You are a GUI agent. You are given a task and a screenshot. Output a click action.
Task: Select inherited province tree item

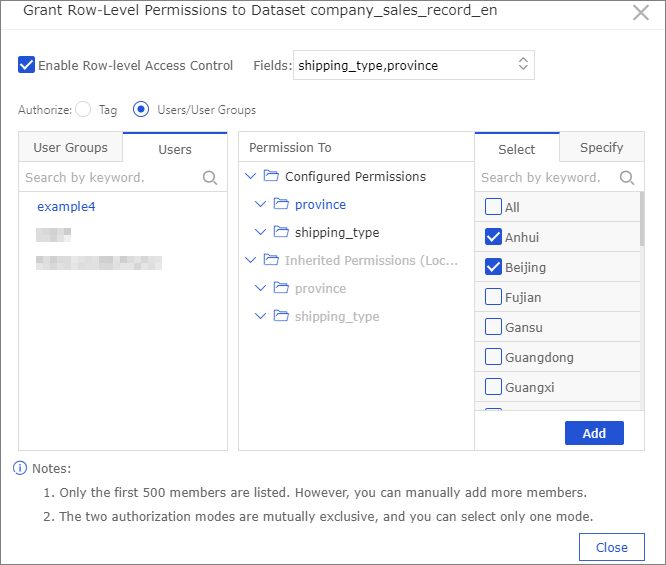pos(320,289)
